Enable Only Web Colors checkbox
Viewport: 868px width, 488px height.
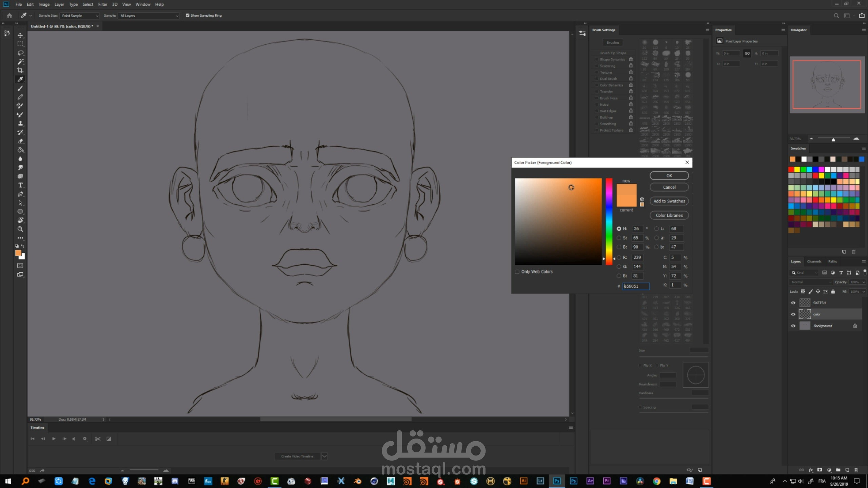[517, 271]
